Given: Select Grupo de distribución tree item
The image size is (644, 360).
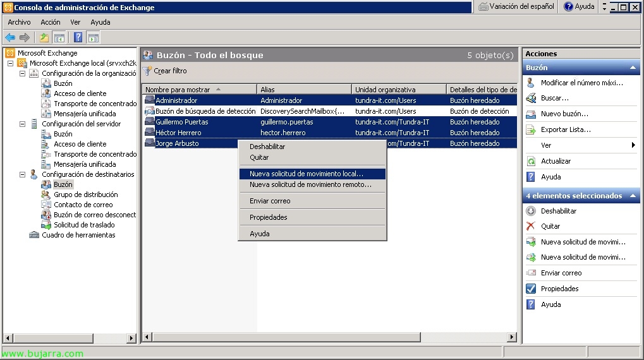Looking at the screenshot, I should [85, 195].
